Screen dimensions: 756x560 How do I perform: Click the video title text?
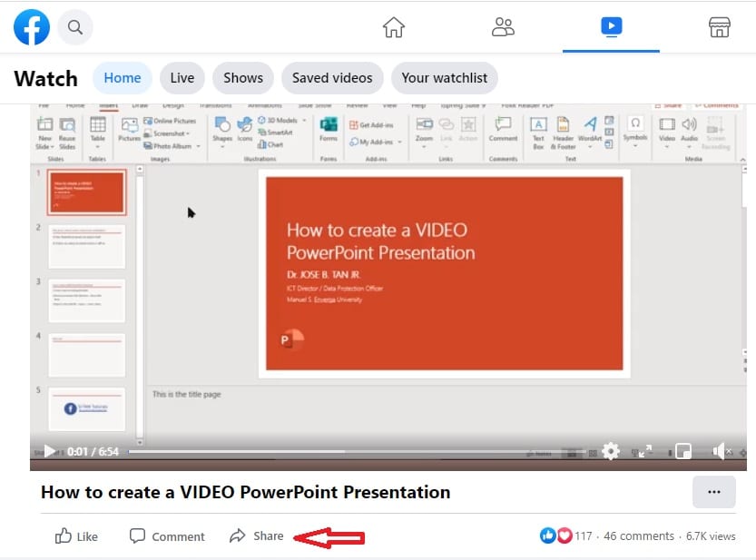pyautogui.click(x=245, y=492)
